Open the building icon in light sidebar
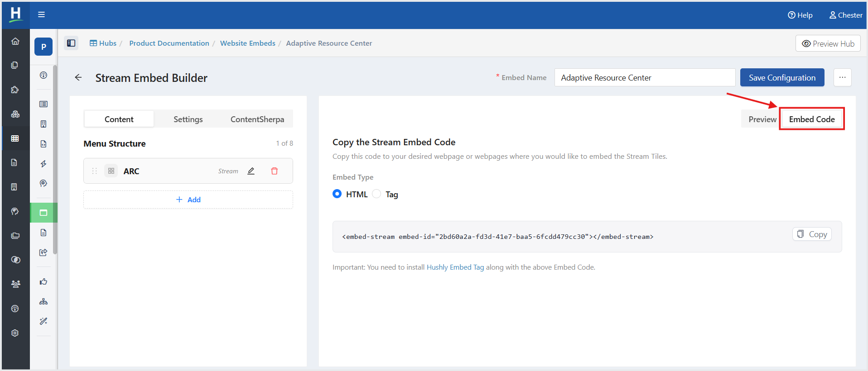This screenshot has height=371, width=868. pyautogui.click(x=43, y=124)
